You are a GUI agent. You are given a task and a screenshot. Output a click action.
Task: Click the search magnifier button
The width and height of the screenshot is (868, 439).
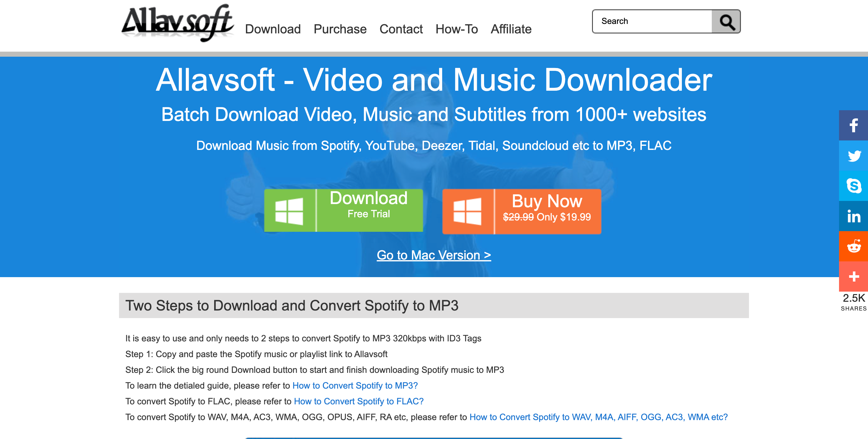pos(726,21)
